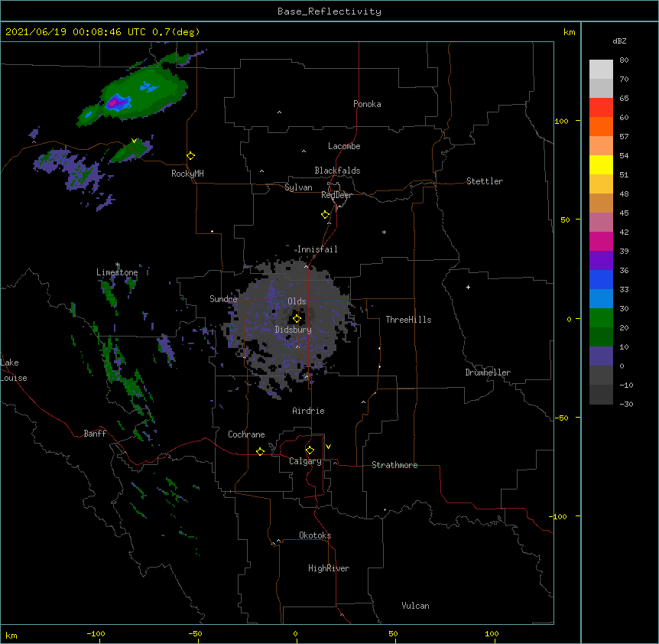659x644 pixels.
Task: Click the Okotoks town label
Action: pyautogui.click(x=315, y=535)
